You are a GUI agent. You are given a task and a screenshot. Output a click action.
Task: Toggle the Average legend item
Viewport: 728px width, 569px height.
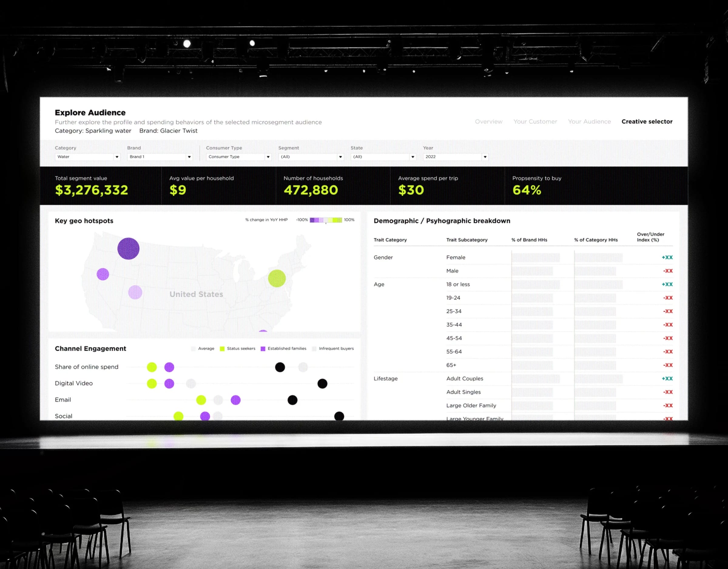tap(203, 349)
